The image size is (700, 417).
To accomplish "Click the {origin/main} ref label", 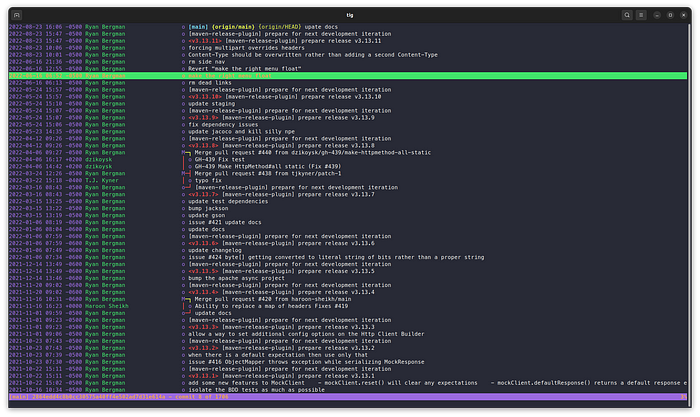I will [233, 27].
